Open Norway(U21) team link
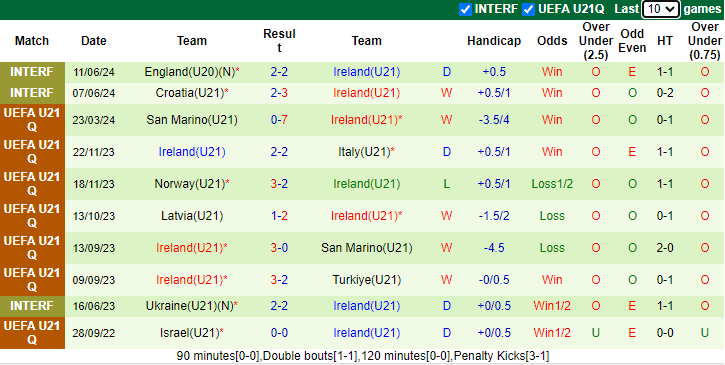Viewport: 725px width, 365px height. pos(192,184)
